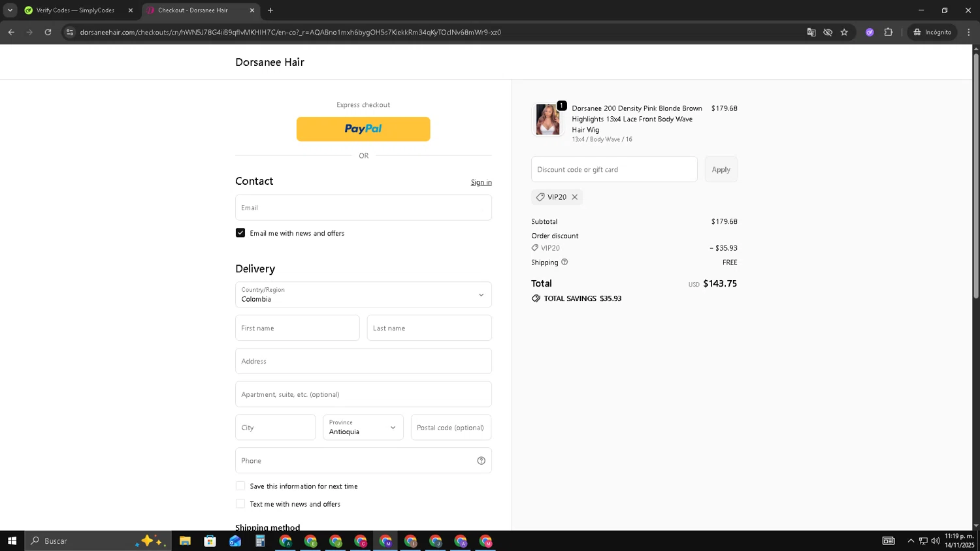Reload the checkout page

point(48,32)
